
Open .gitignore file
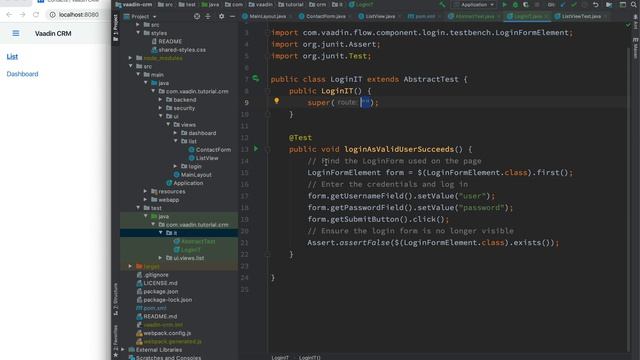[x=152, y=275]
